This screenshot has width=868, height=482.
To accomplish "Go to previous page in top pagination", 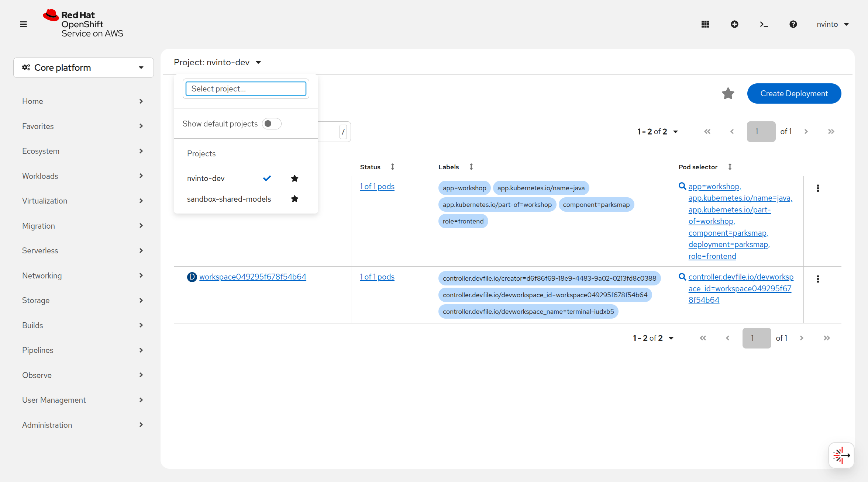I will [732, 132].
